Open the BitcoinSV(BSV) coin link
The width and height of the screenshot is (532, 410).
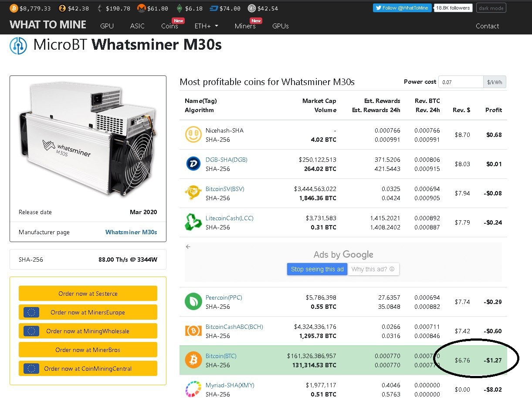[x=225, y=189]
